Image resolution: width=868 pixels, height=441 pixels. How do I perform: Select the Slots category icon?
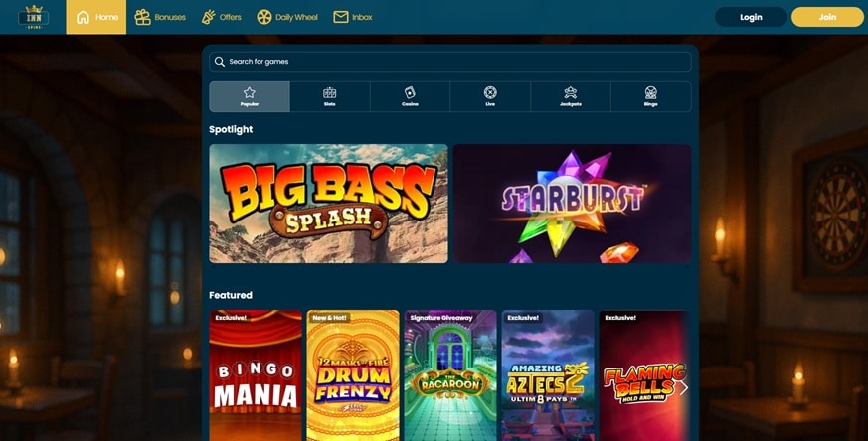point(330,93)
